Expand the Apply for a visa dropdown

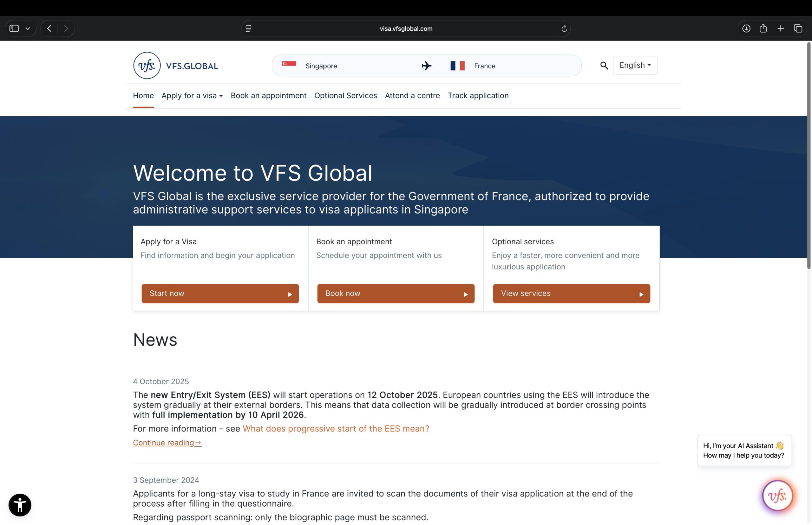192,96
